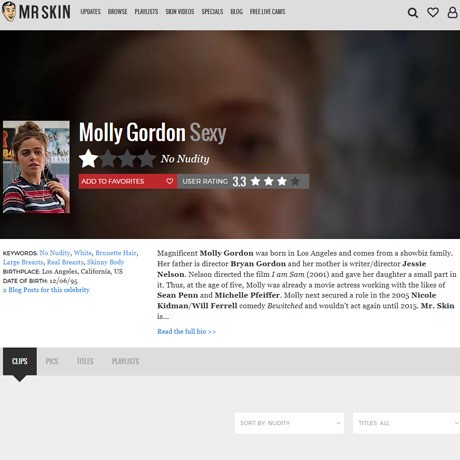Click Add to Favorites button

(x=128, y=181)
